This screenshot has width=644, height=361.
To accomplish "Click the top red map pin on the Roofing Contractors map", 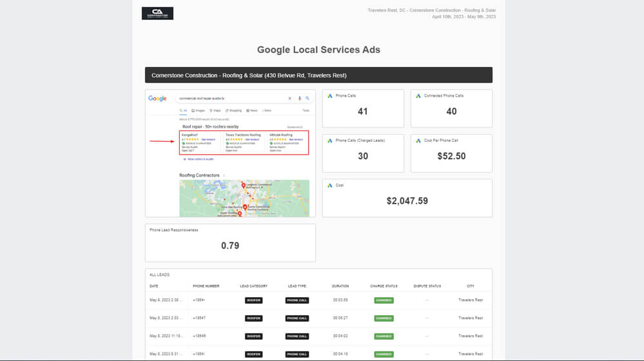I will click(243, 186).
